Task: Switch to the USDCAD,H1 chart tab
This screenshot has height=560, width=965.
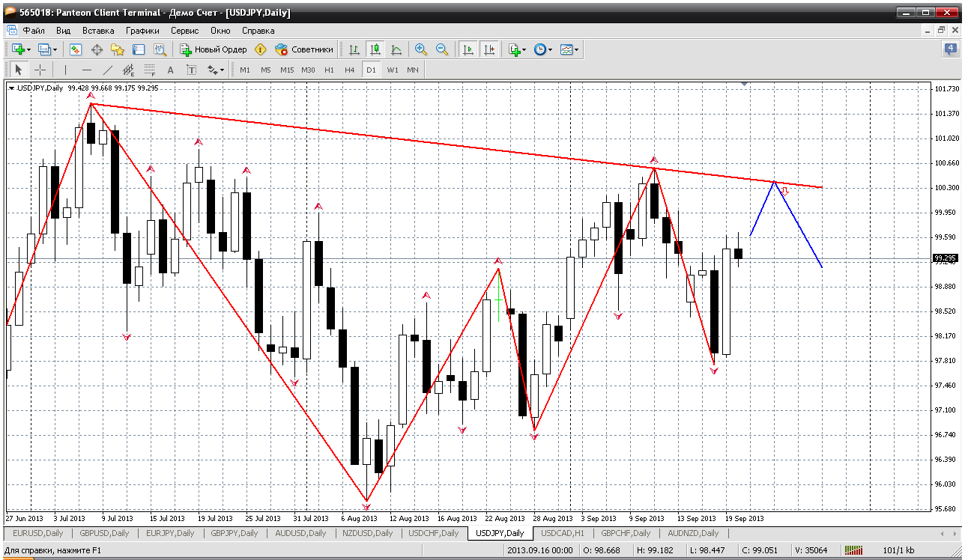Action: 563,533
